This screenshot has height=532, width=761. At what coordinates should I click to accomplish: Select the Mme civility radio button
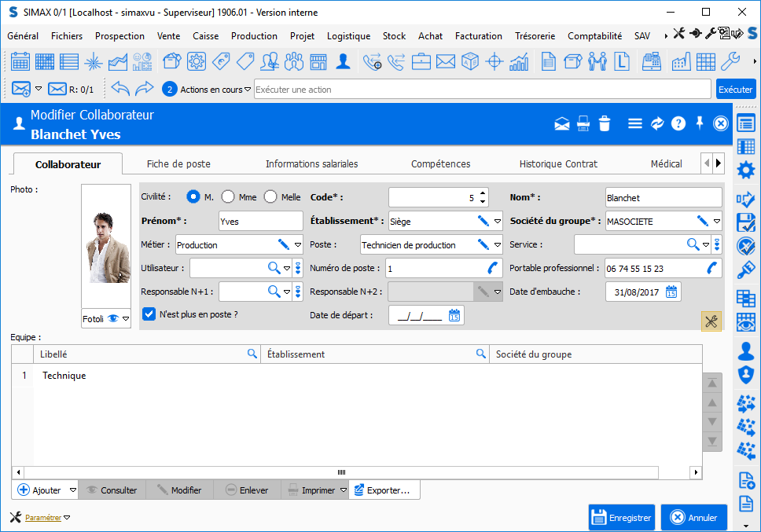[x=229, y=197]
